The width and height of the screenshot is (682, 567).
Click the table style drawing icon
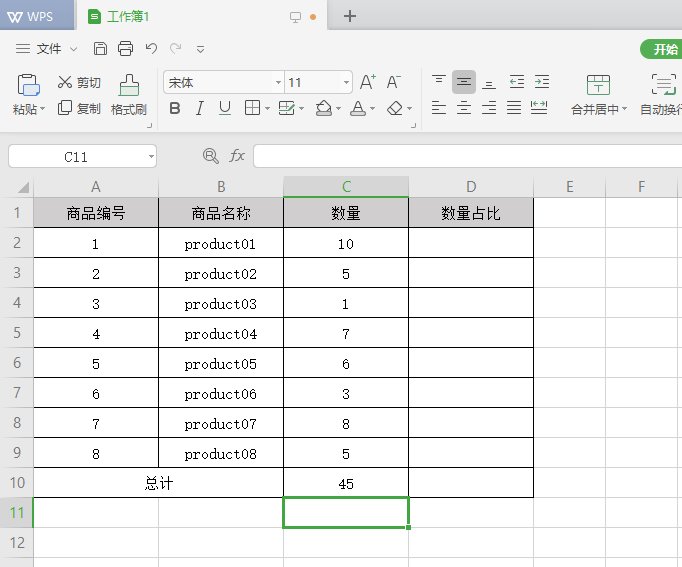[x=287, y=108]
